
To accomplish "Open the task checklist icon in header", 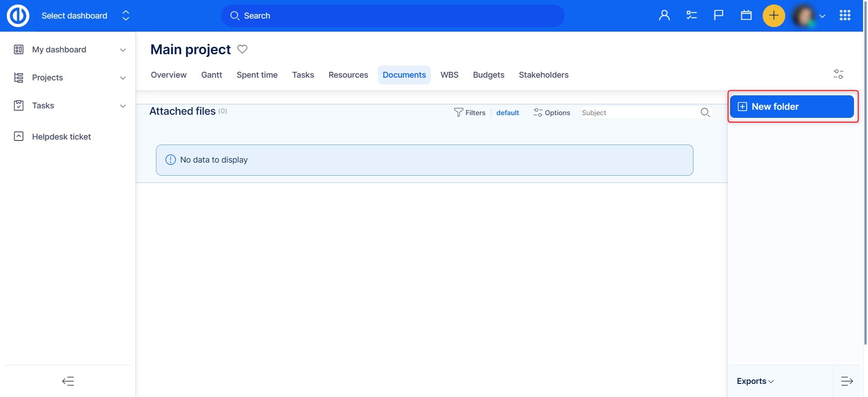I will tap(691, 16).
